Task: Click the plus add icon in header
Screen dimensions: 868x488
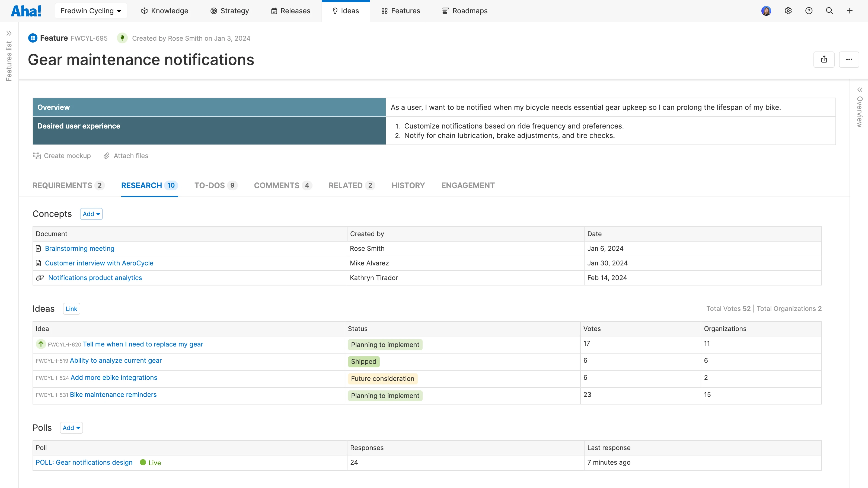Action: click(850, 11)
